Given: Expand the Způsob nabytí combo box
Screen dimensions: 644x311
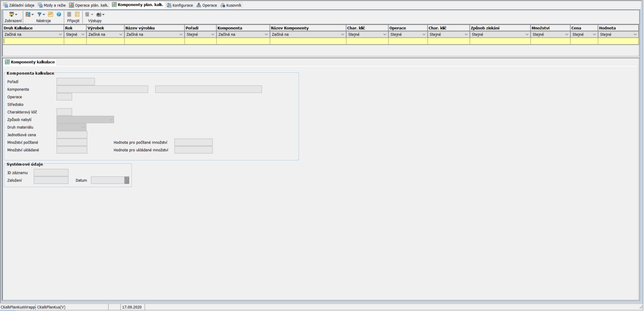Looking at the screenshot, I should click(x=111, y=120).
